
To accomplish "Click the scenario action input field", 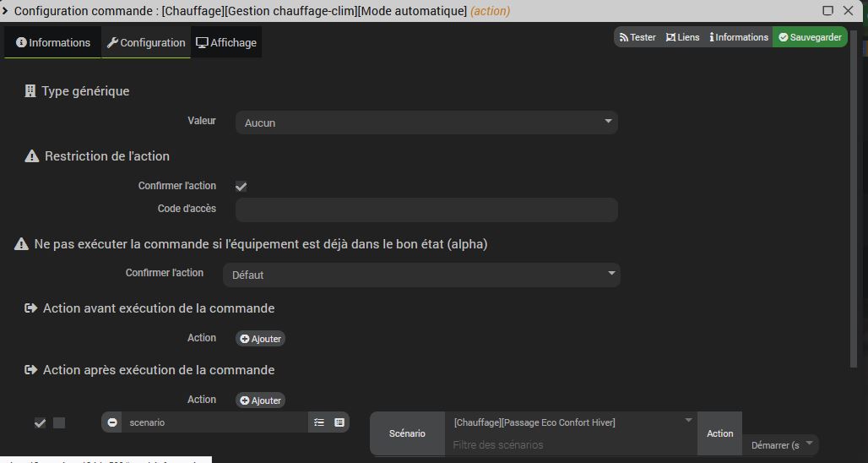I will (x=214, y=422).
